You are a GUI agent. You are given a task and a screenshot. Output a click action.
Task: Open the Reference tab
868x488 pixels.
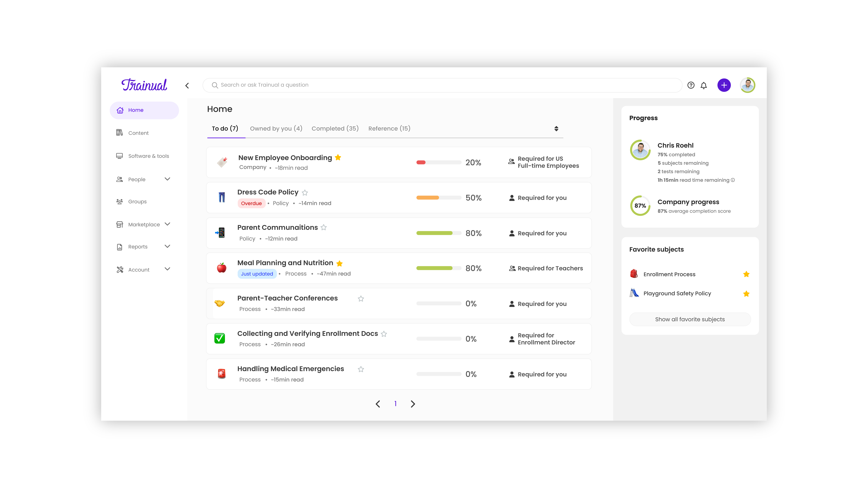[389, 128]
